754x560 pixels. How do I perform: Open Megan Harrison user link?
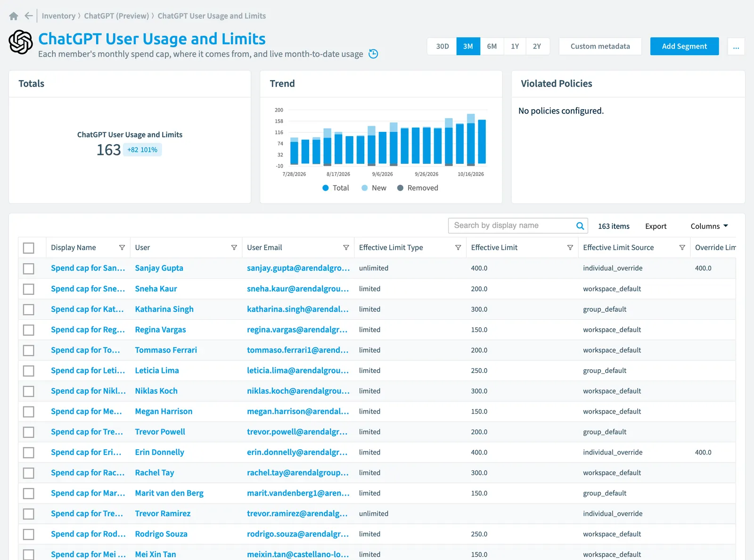(164, 412)
